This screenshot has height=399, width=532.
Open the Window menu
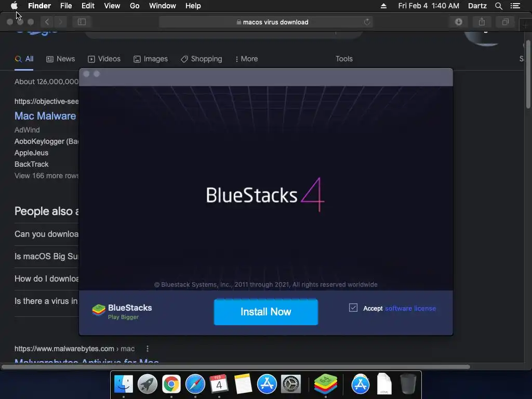[x=163, y=6]
